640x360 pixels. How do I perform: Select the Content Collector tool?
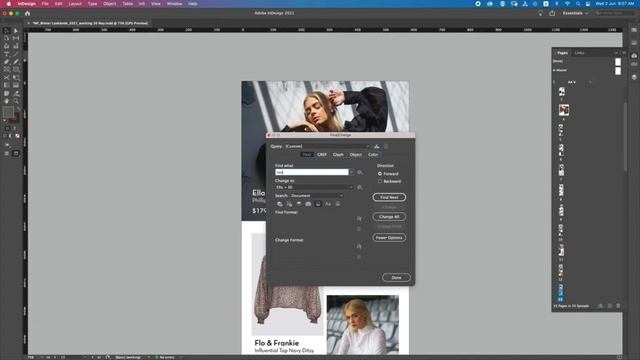coord(7,46)
